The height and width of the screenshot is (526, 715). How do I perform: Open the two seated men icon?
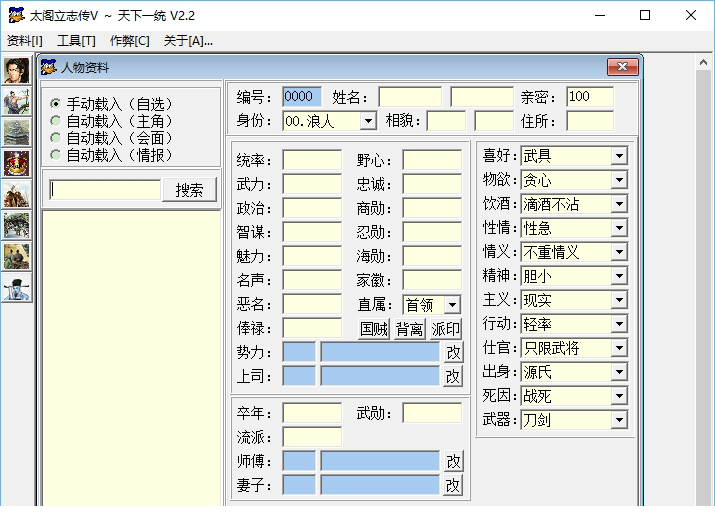click(16, 256)
